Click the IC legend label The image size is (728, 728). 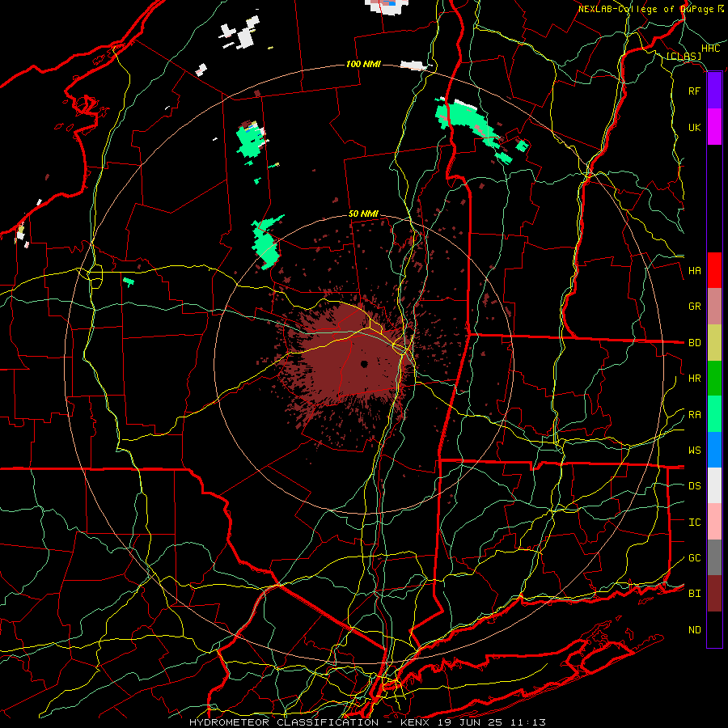pos(694,523)
